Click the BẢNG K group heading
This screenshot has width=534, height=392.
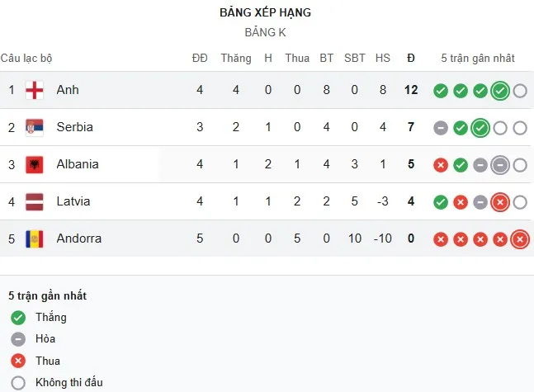(x=266, y=32)
